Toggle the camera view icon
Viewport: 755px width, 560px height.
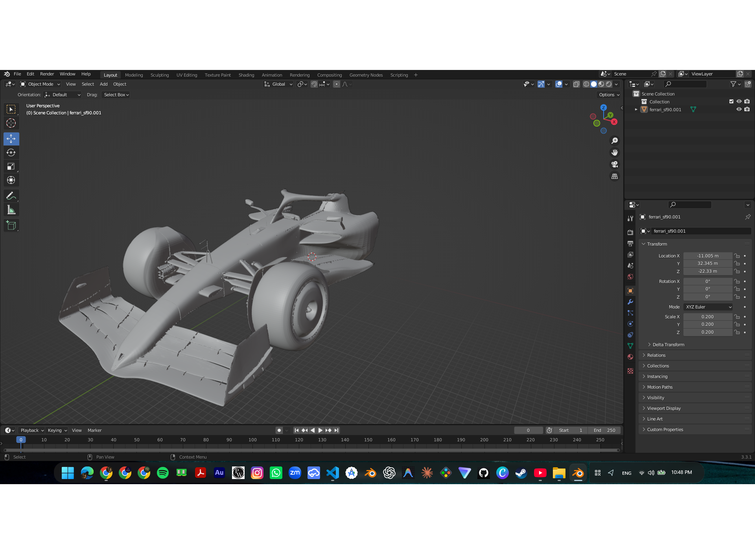pos(615,164)
